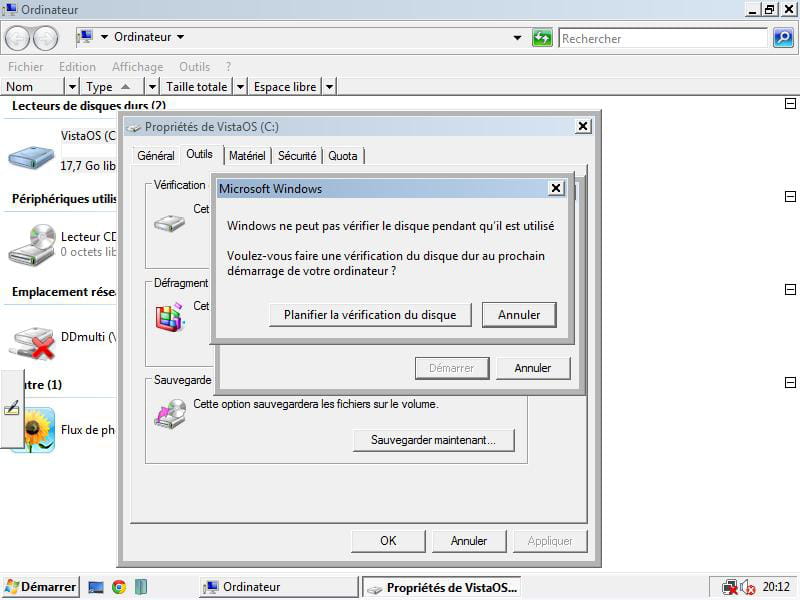The image size is (800, 600).
Task: Select the Outils tab in properties
Action: (199, 154)
